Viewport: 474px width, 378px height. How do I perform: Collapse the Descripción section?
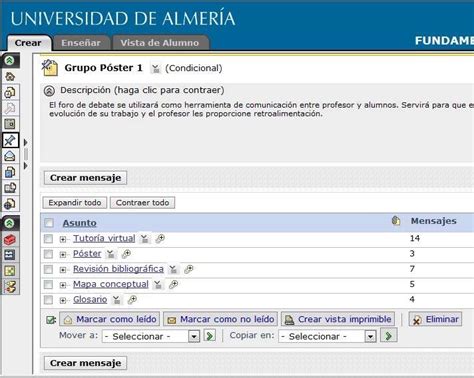coord(49,91)
